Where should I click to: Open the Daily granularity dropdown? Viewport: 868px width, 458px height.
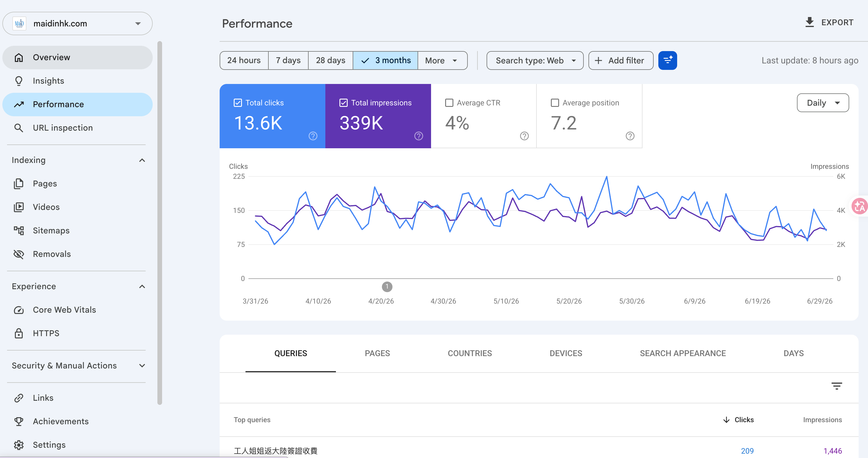pos(822,103)
